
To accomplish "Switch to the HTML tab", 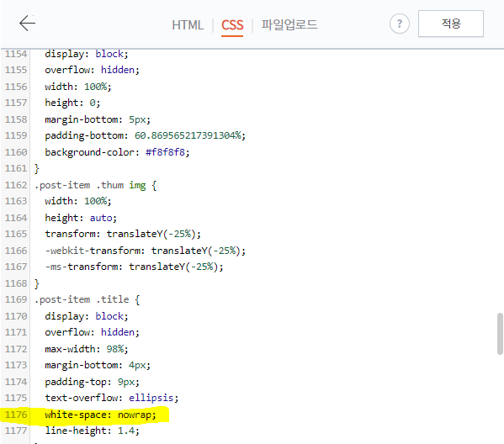I will pyautogui.click(x=188, y=25).
